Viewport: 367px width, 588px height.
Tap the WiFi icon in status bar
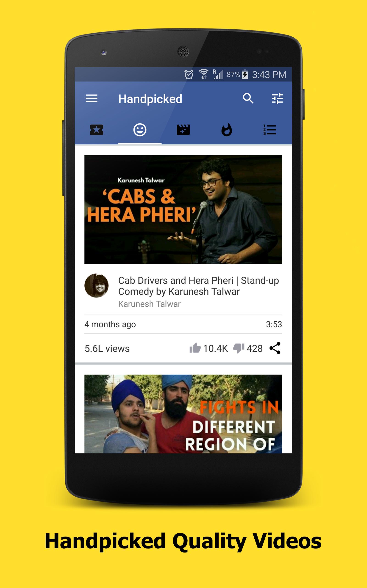coord(204,74)
